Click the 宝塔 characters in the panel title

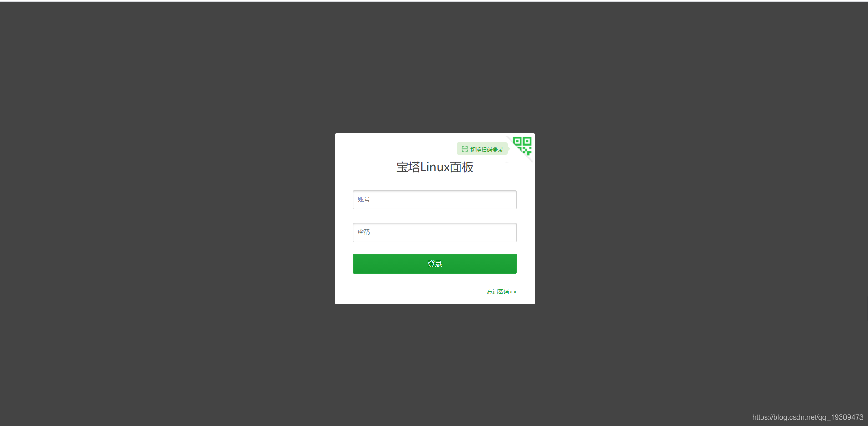[x=408, y=167]
